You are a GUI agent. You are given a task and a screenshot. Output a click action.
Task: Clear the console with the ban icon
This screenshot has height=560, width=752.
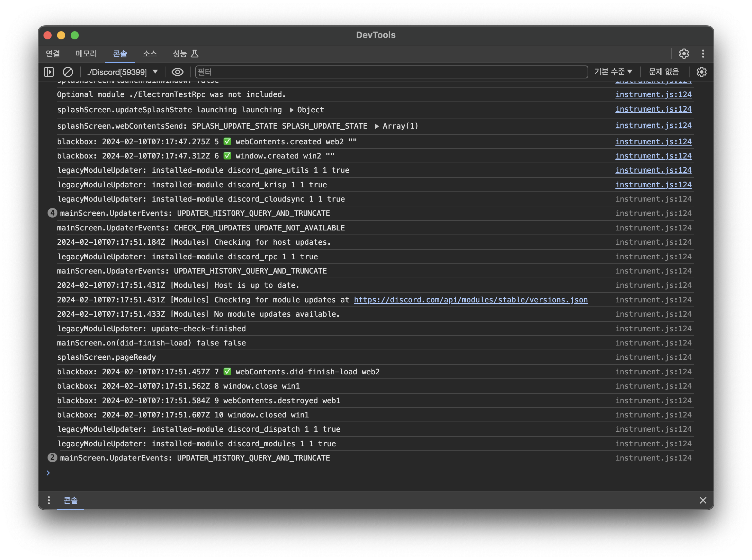pos(68,72)
